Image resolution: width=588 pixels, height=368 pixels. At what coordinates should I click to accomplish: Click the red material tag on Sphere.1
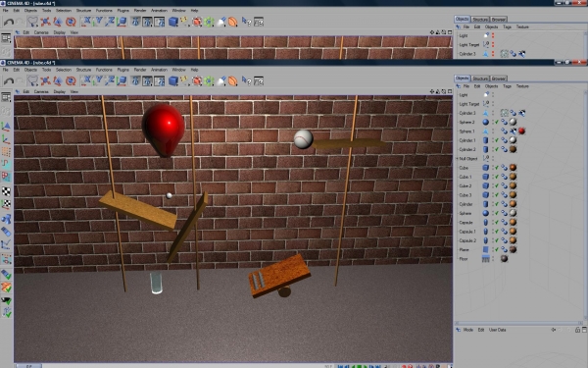521,131
